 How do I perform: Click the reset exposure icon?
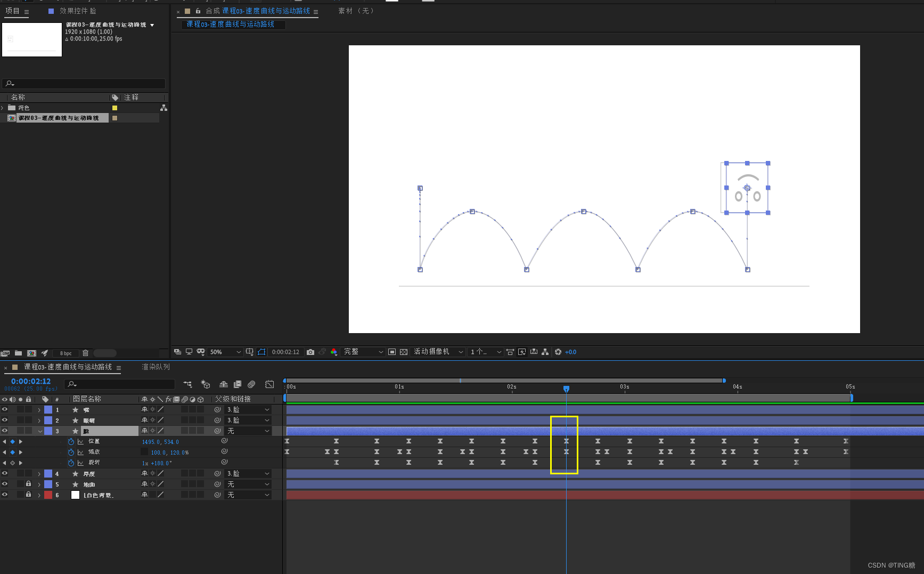[558, 352]
